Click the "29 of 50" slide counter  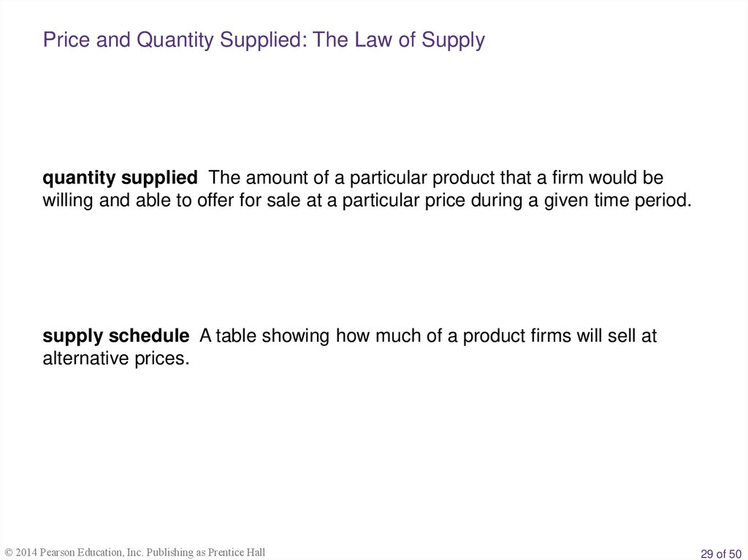point(720,553)
